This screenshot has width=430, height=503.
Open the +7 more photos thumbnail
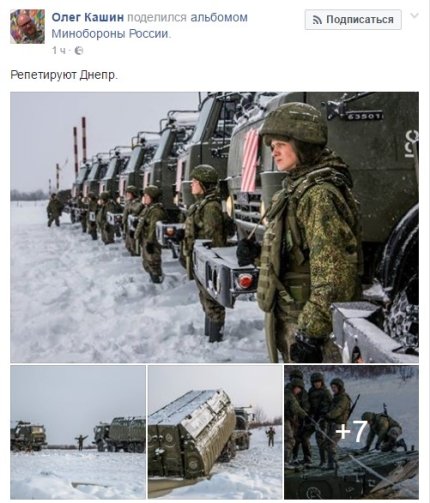pyautogui.click(x=351, y=432)
